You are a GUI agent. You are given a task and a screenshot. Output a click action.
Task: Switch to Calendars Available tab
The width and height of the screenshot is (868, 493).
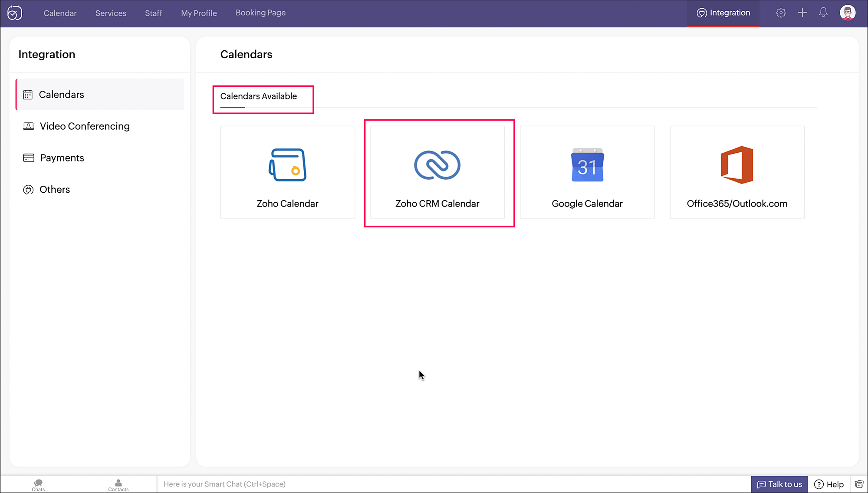[x=258, y=96]
